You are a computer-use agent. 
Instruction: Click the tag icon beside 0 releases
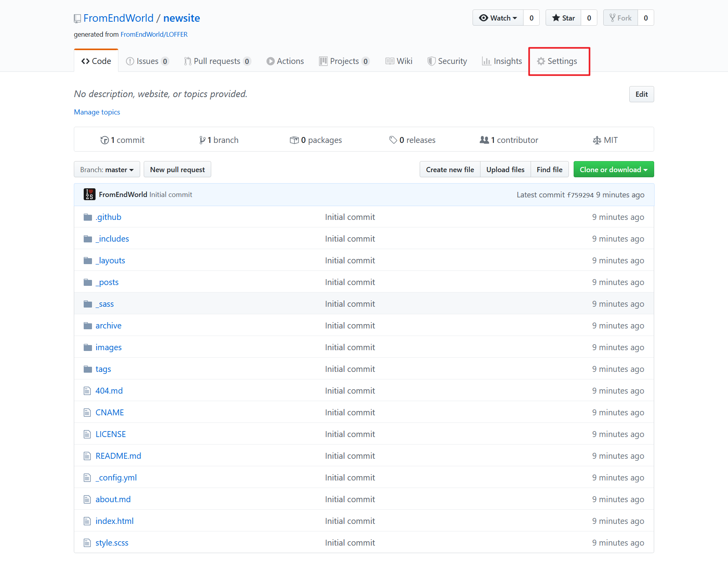coord(393,140)
